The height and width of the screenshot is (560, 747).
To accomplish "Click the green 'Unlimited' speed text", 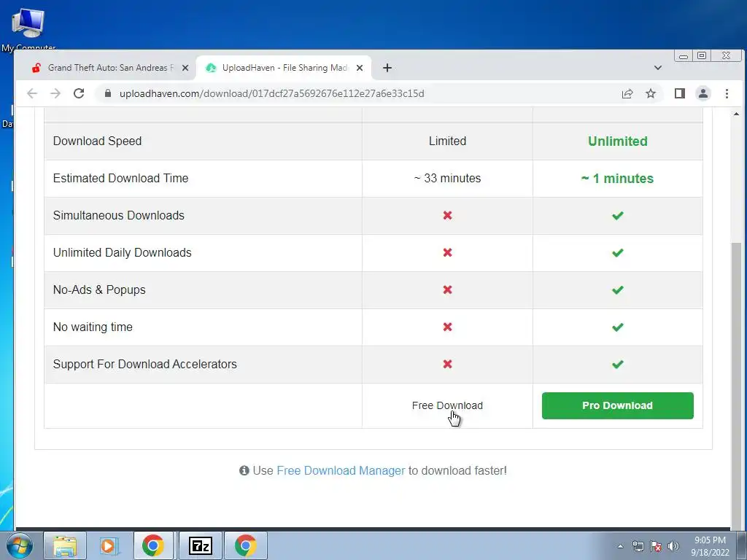I will coord(617,141).
